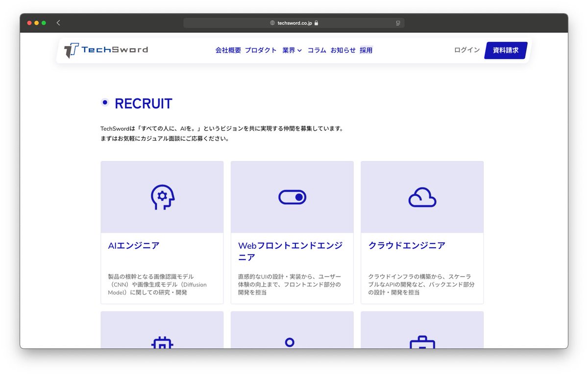This screenshot has width=588, height=375.
Task: Open the Webフロントエンドエンジニア job title
Action: [x=290, y=252]
